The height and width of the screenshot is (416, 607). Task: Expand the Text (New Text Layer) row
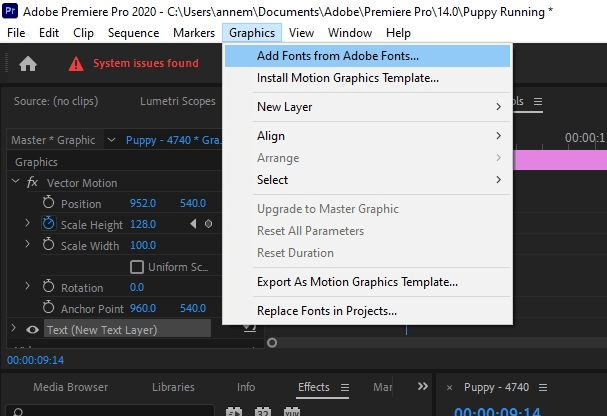(x=14, y=328)
